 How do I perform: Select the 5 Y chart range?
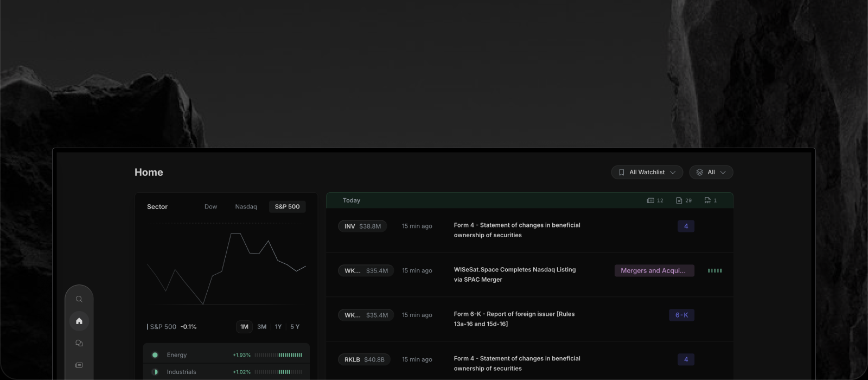coord(295,327)
